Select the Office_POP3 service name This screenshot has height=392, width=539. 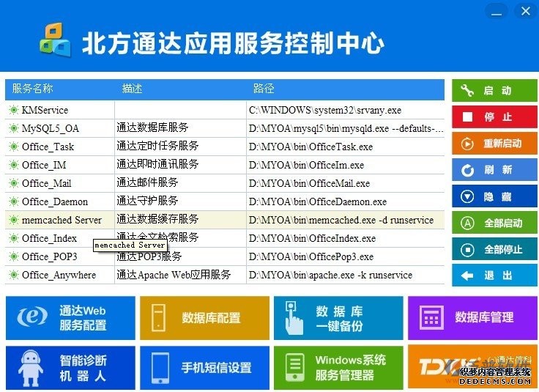click(49, 256)
